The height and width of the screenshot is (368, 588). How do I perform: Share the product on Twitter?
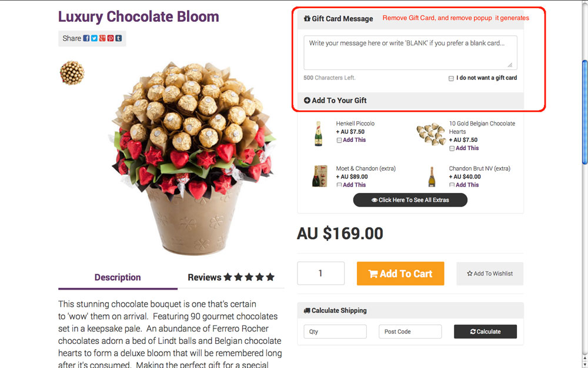(94, 38)
